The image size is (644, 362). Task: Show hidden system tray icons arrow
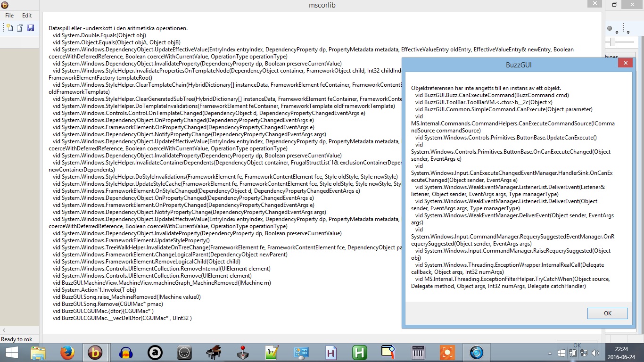click(550, 353)
